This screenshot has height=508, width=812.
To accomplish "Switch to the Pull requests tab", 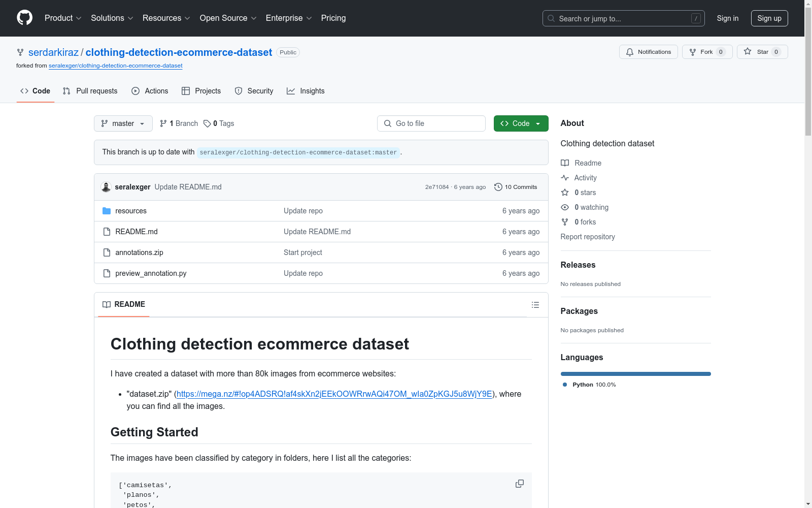I will [x=90, y=91].
